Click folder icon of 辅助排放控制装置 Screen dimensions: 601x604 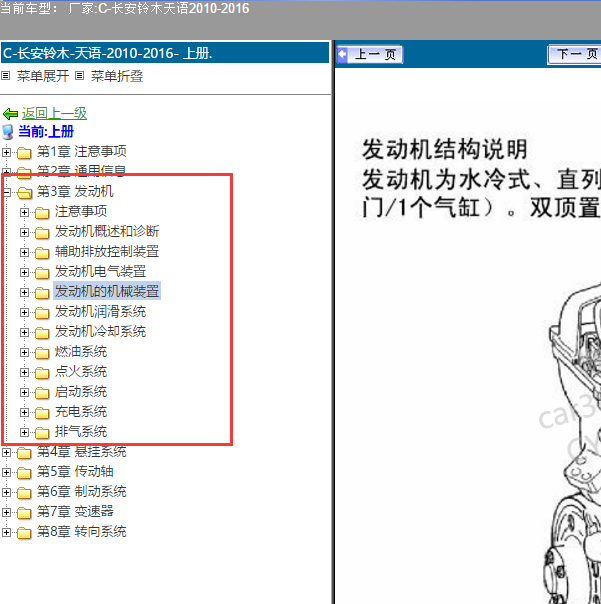coord(42,253)
